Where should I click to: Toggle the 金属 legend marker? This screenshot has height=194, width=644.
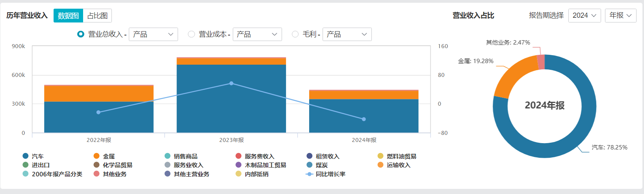pos(97,156)
